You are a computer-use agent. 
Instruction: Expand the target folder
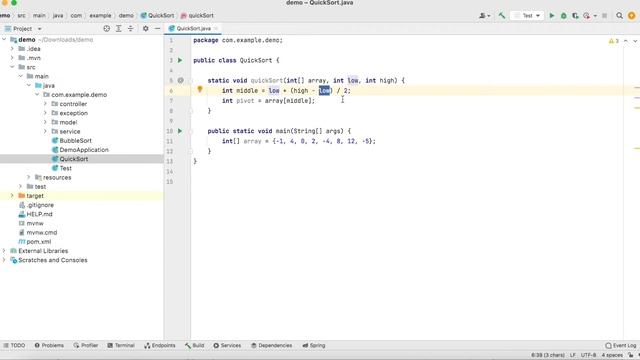(12, 196)
